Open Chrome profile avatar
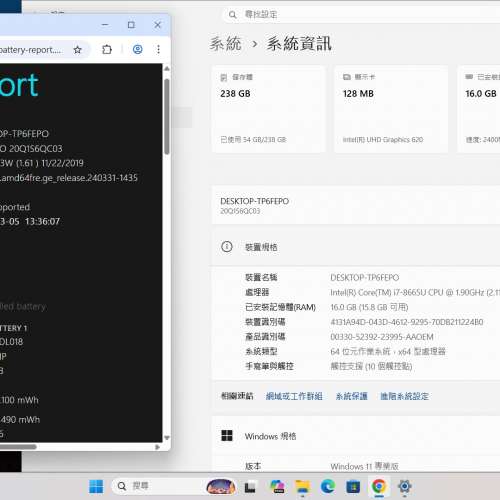 click(138, 50)
